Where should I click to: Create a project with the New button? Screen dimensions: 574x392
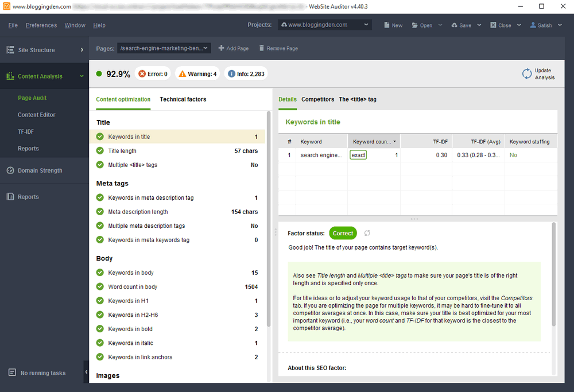(393, 25)
